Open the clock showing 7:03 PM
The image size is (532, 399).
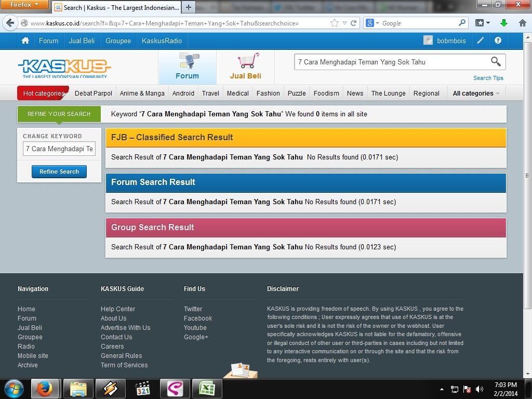[x=506, y=389]
